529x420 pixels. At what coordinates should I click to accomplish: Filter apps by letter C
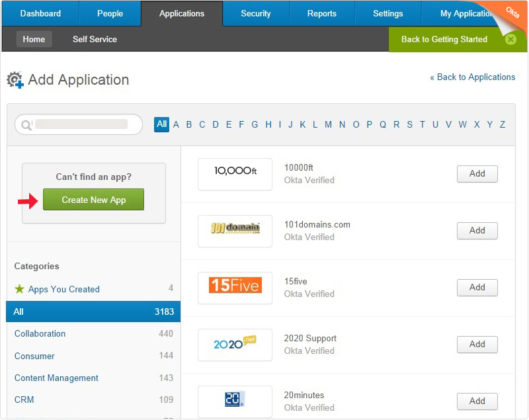coord(202,125)
